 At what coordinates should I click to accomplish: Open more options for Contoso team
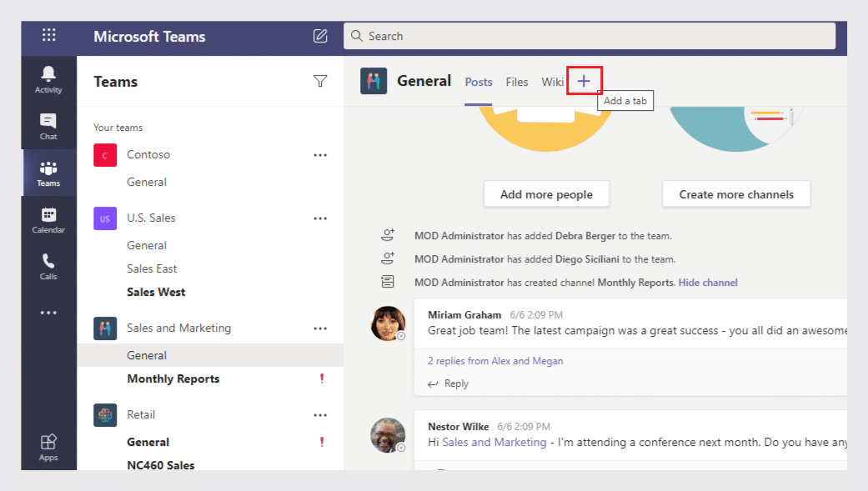pos(320,155)
